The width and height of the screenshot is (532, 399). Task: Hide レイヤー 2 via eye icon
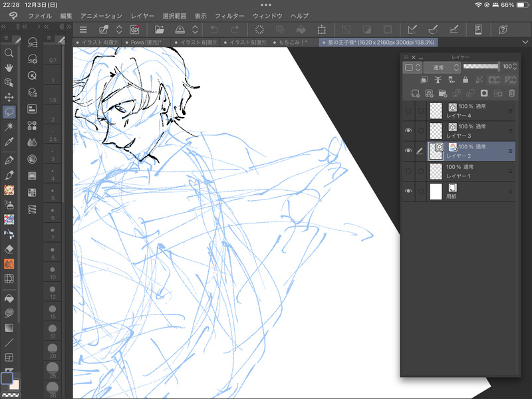pyautogui.click(x=408, y=151)
